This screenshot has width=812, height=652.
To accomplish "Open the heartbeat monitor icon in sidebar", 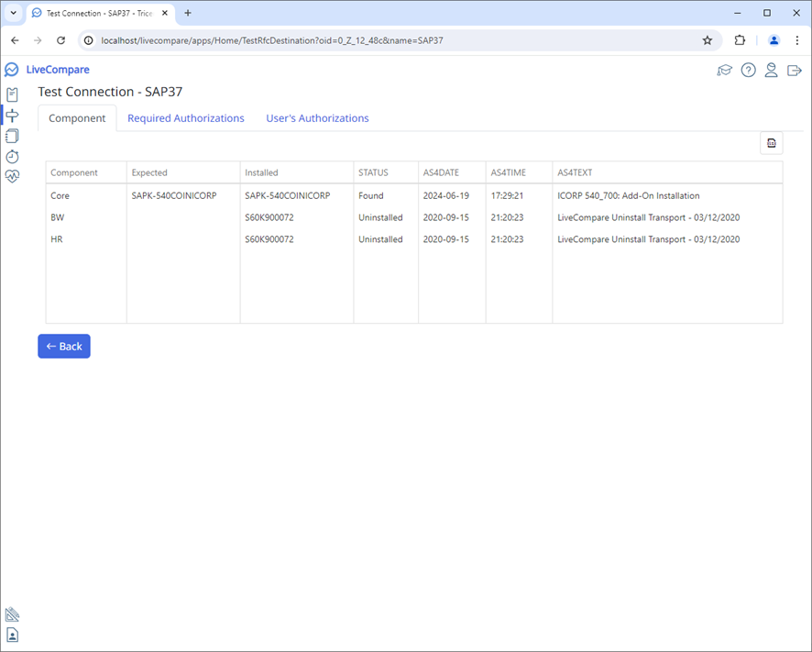I will pyautogui.click(x=12, y=177).
